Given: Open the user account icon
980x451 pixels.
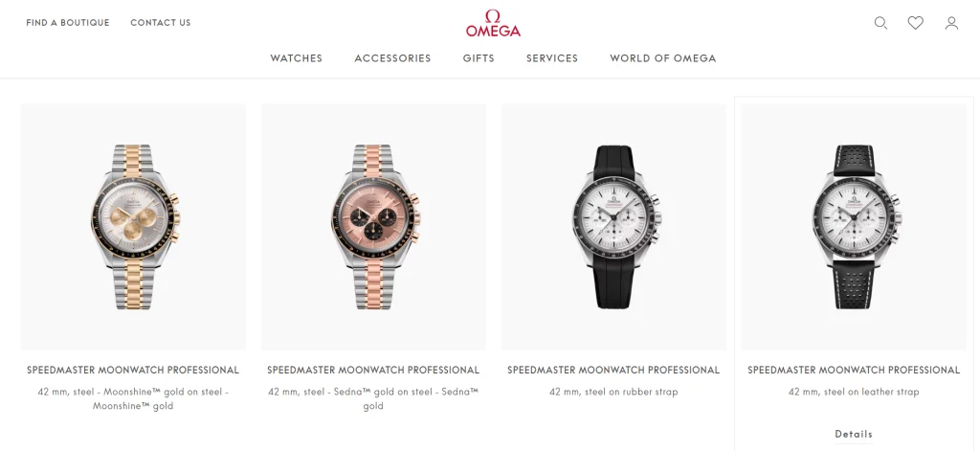Looking at the screenshot, I should point(951,23).
